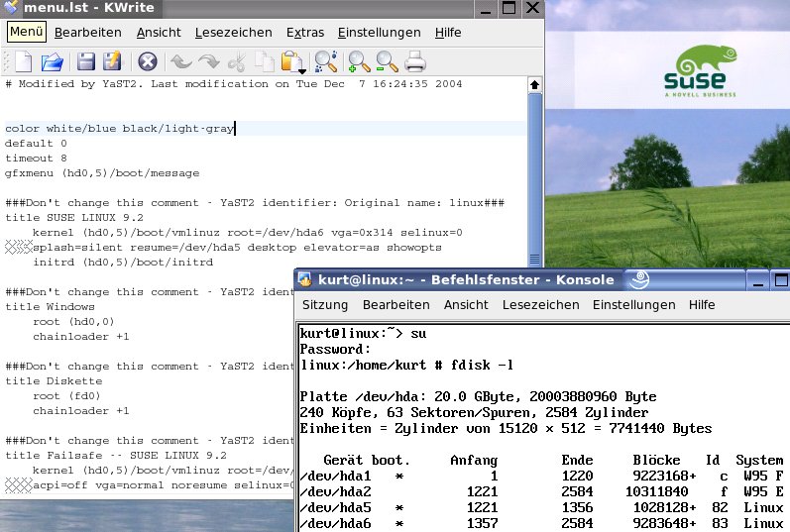
Task: Open the KWrite Einstellungen menu
Action: coord(379,33)
